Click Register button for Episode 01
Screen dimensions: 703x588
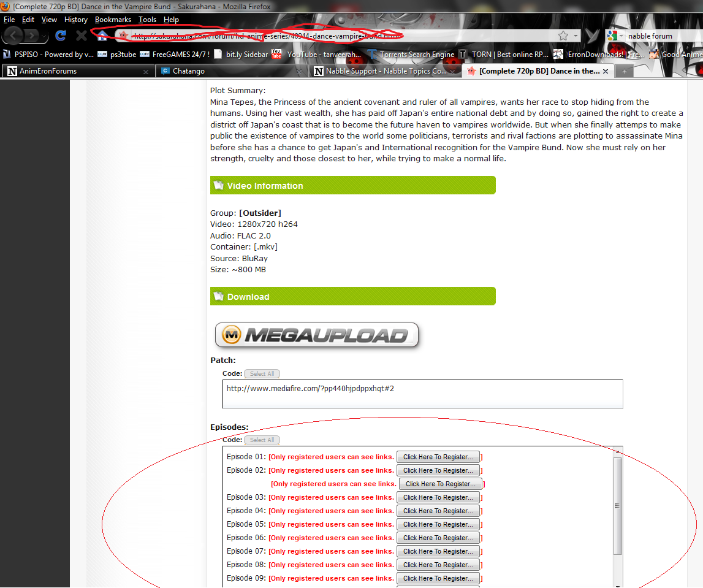tap(438, 457)
